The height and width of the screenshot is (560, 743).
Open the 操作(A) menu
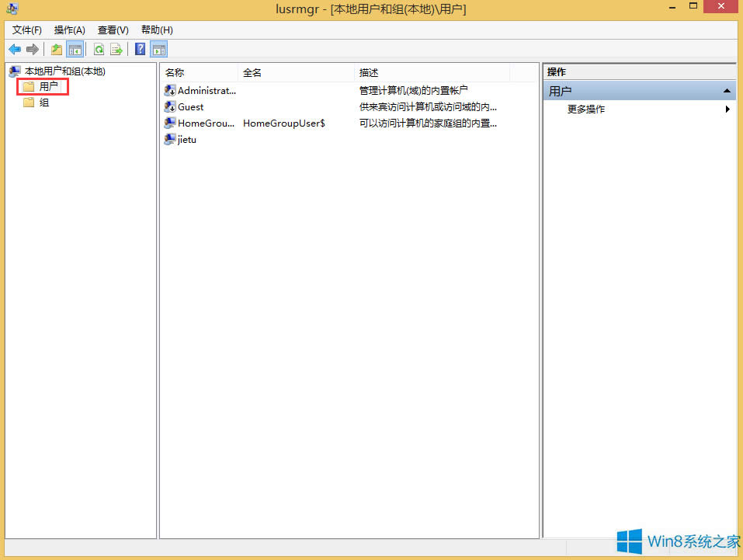[x=69, y=30]
